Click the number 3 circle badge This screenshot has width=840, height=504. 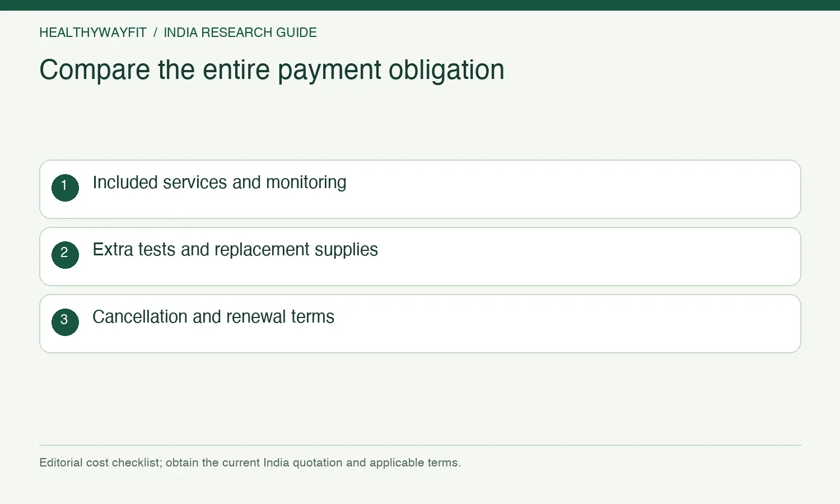(65, 322)
